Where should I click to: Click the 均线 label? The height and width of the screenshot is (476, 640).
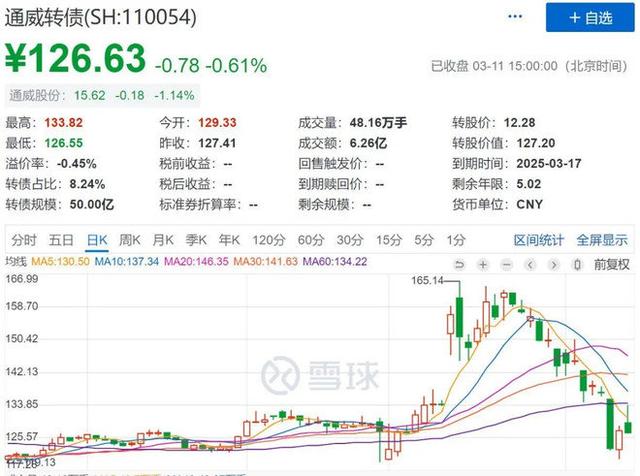(16, 261)
